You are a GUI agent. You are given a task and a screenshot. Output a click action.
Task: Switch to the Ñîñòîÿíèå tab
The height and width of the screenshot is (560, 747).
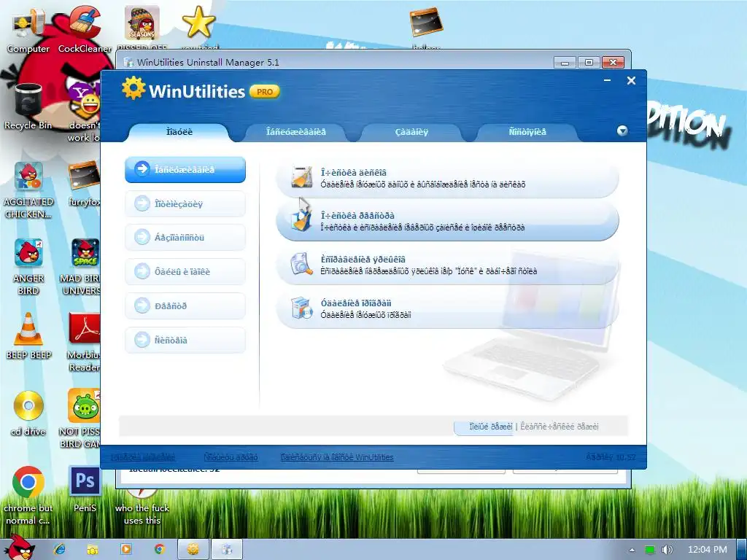pos(527,132)
